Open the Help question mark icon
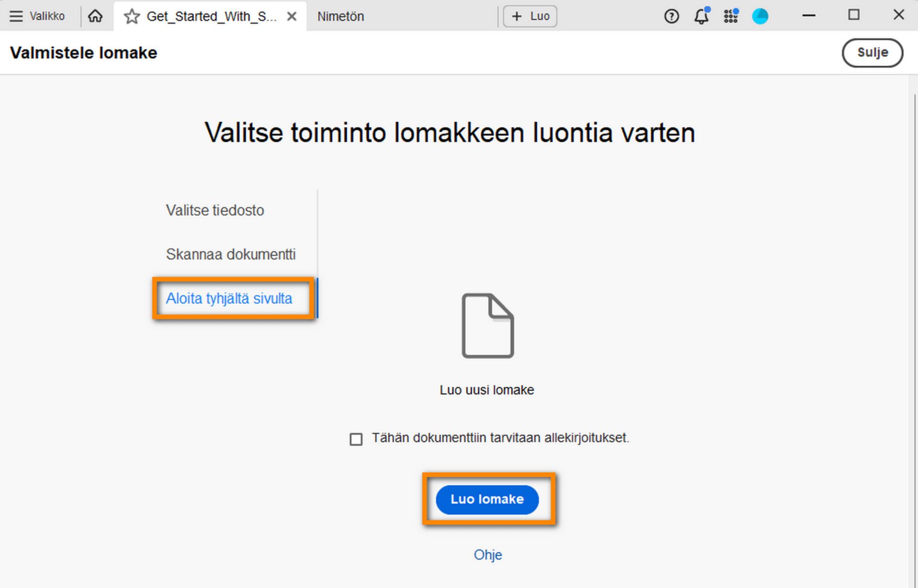Screen dimensions: 918x588 (671, 16)
